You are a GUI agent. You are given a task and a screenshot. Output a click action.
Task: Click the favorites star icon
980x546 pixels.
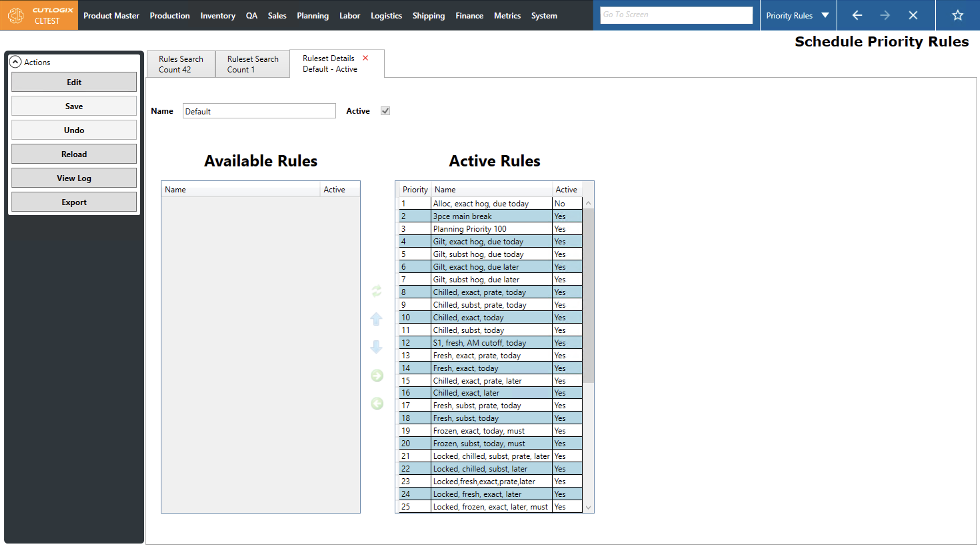point(957,15)
